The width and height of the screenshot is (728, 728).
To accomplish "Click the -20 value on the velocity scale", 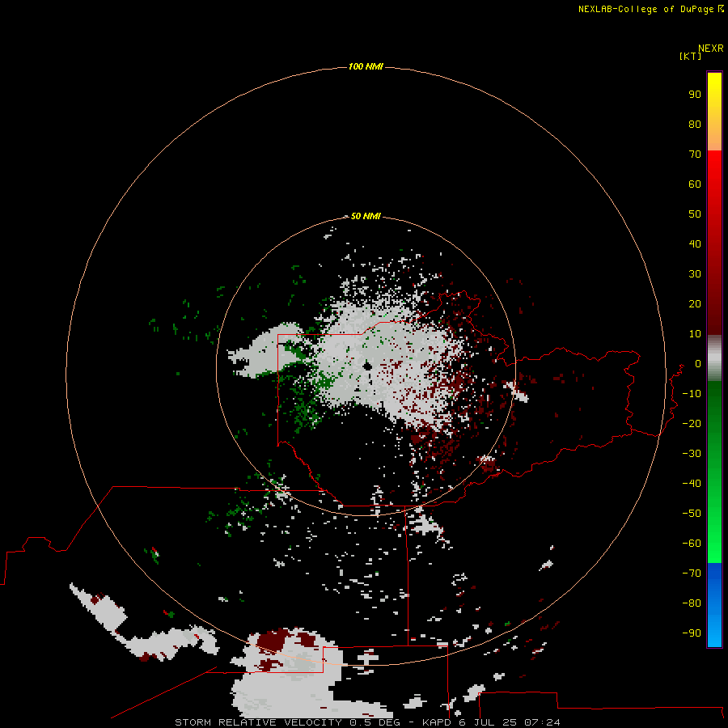I will coord(692,424).
